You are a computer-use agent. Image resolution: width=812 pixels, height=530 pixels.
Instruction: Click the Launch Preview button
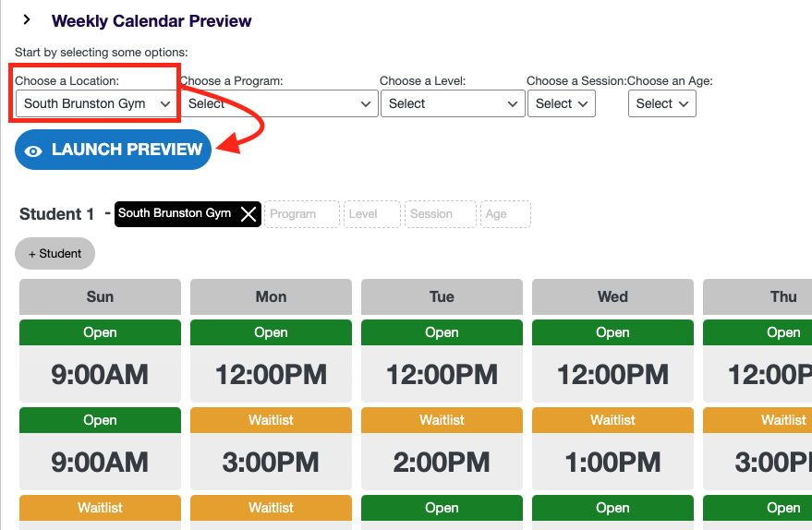click(114, 150)
